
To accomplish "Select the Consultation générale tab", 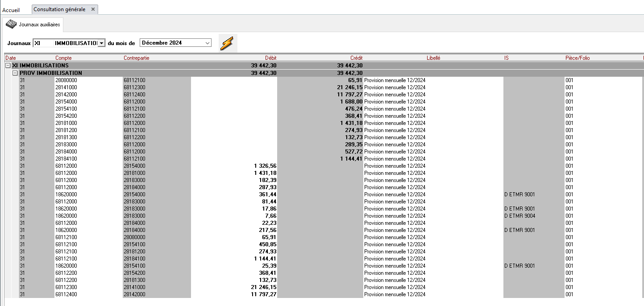I will pyautogui.click(x=59, y=9).
